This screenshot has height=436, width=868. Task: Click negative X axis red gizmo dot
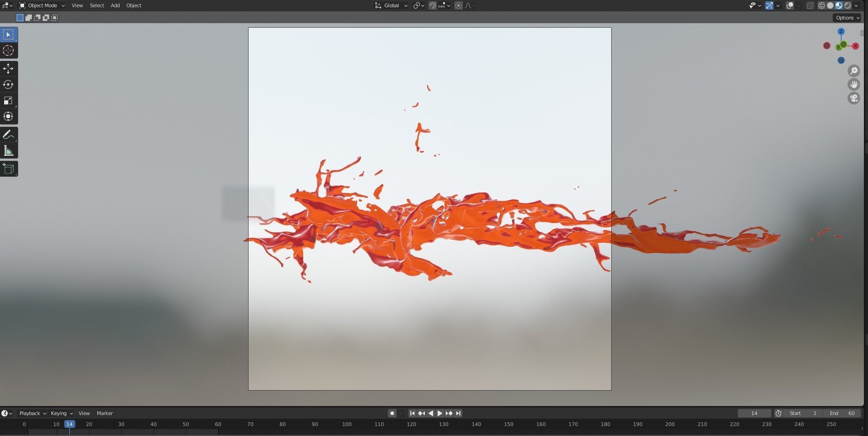827,46
